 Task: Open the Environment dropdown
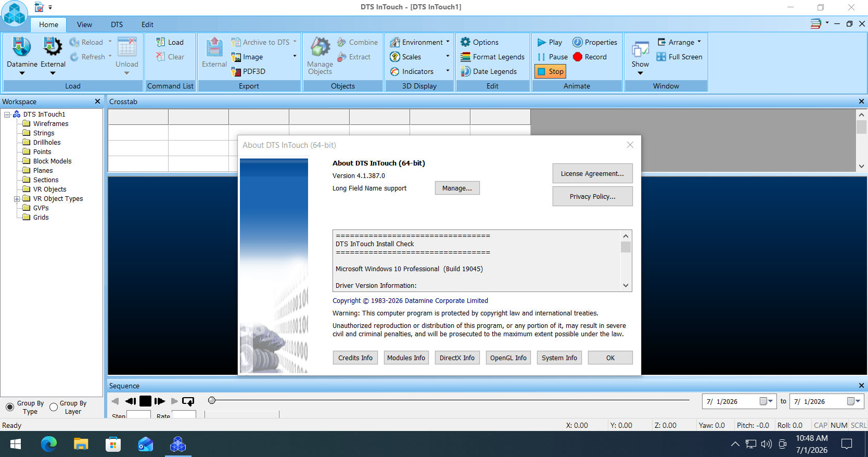[448, 42]
